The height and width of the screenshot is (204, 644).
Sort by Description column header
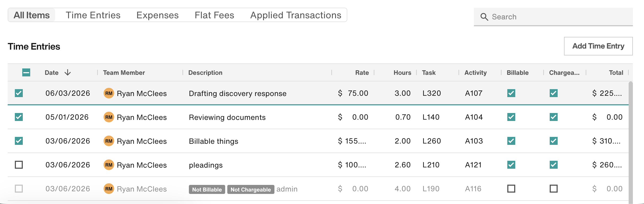click(205, 73)
